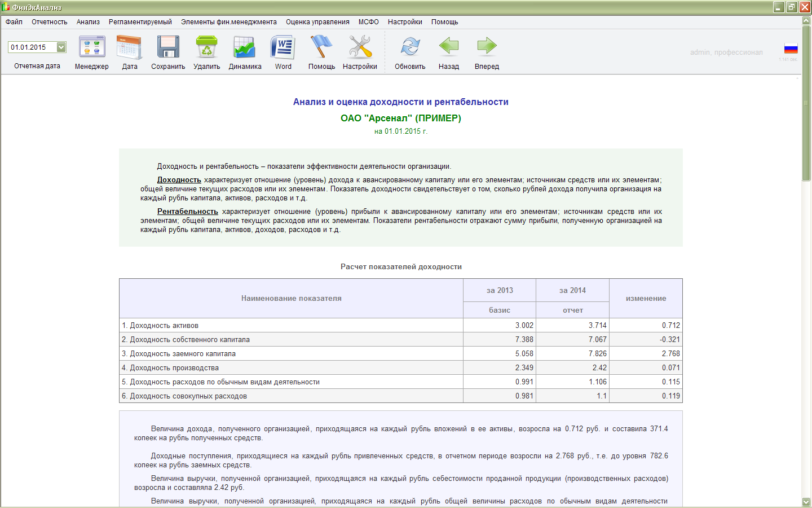Expand the reporting date dropdown arrow

pos(61,47)
